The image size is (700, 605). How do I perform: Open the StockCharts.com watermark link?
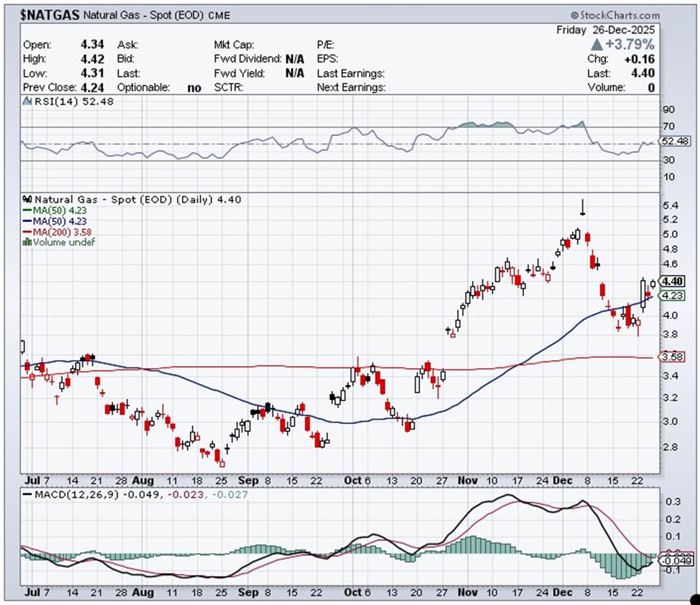point(619,15)
